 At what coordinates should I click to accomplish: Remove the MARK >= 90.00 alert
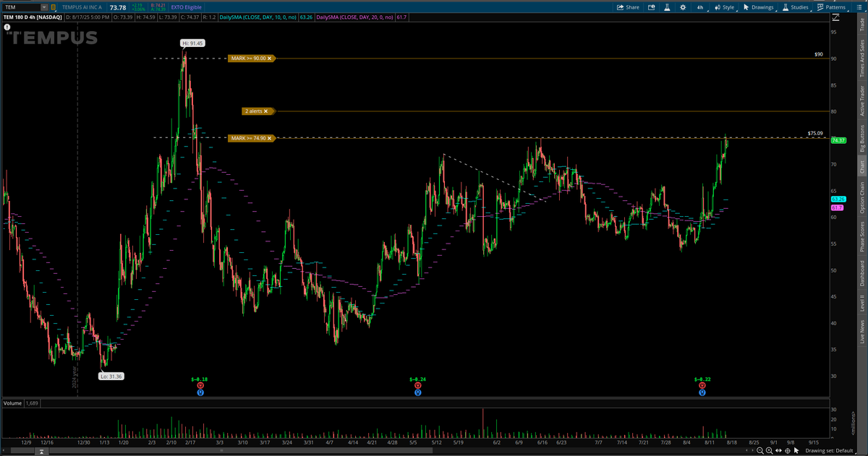pos(269,59)
